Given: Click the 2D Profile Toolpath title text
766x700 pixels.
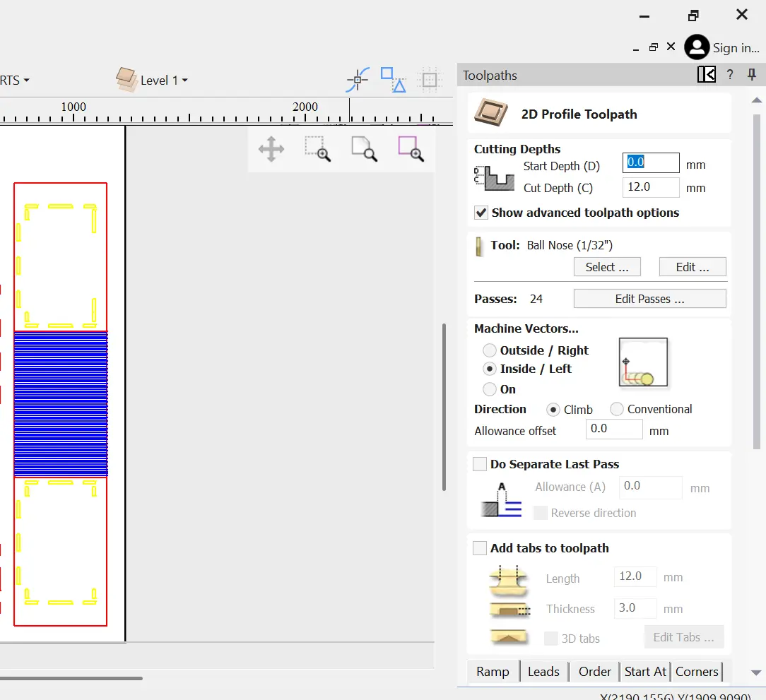Looking at the screenshot, I should [579, 114].
